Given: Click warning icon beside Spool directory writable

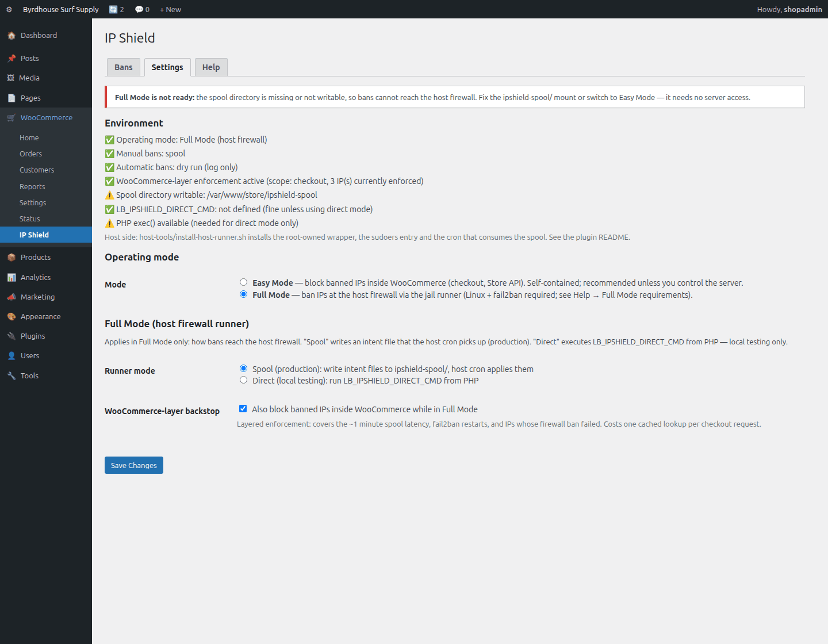Looking at the screenshot, I should [109, 195].
